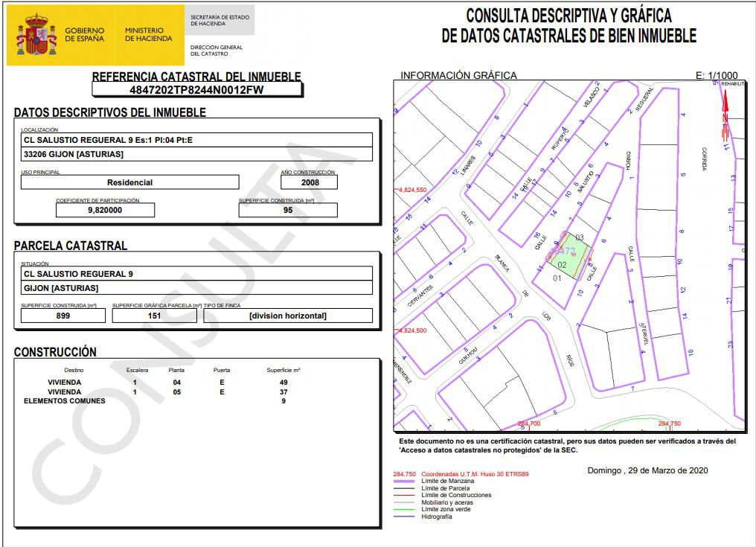Select VIVIENDA row with planta 04
This screenshot has width=756, height=547.
pos(167,383)
